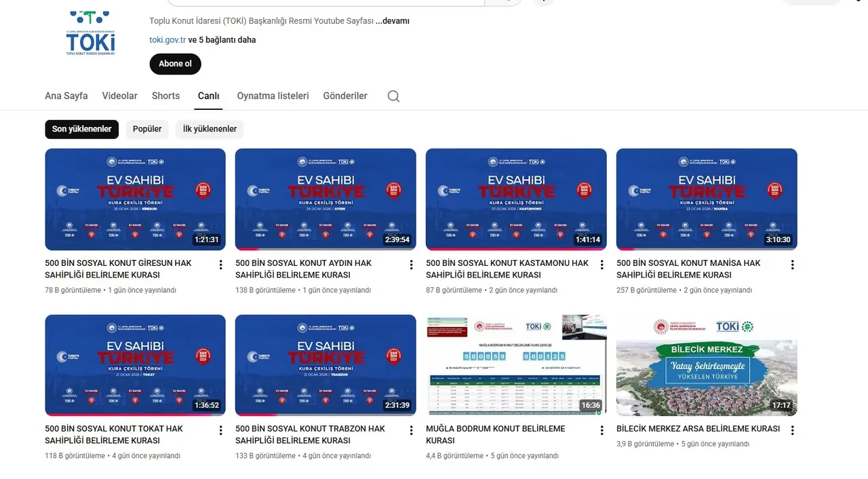868x479 pixels.
Task: Click the TOKİ channel logo avatar
Action: pyautogui.click(x=90, y=34)
